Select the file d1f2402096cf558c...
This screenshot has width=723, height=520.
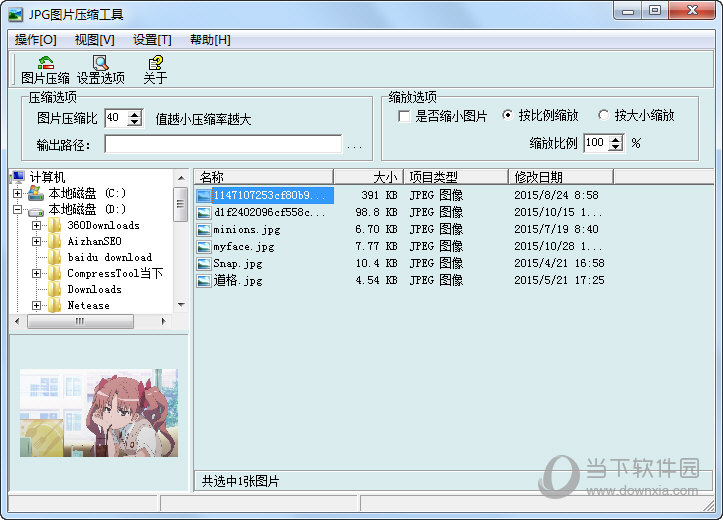point(269,213)
